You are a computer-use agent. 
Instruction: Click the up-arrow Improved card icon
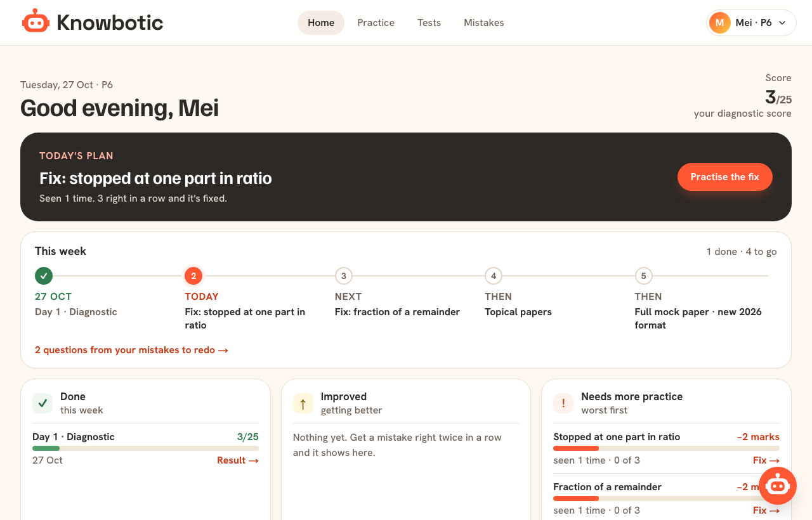tap(303, 403)
